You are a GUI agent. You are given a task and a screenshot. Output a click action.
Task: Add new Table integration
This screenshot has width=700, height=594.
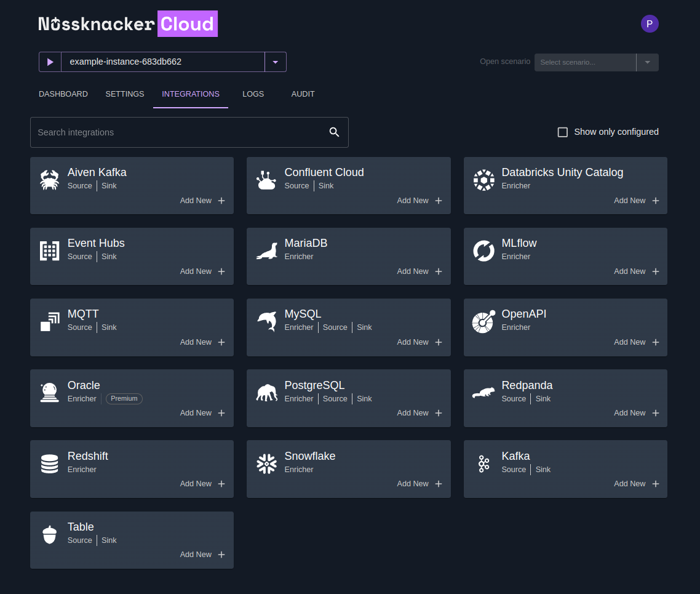(202, 554)
